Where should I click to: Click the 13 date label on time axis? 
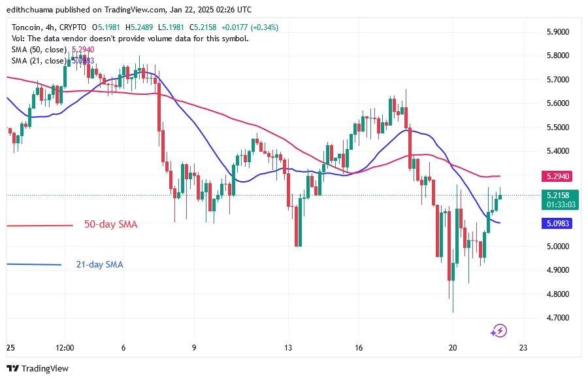click(288, 347)
